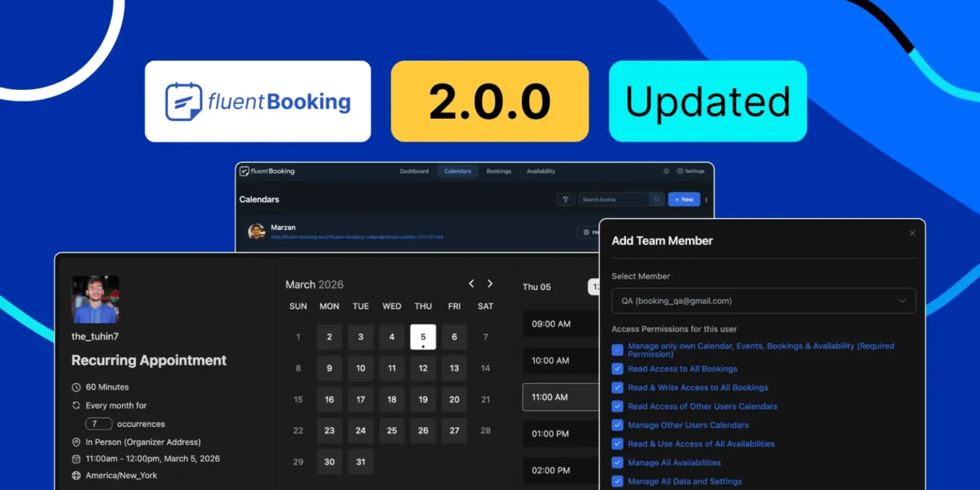Open the three-dot more options menu
The image size is (980, 490).
[706, 200]
